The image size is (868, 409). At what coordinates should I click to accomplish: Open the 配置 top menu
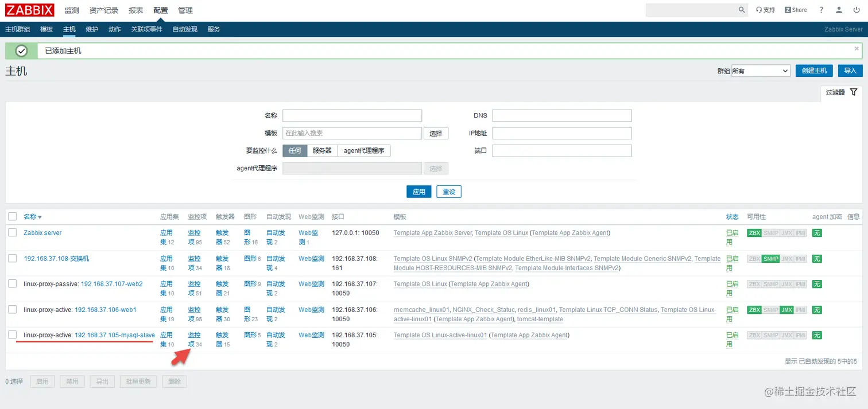tap(161, 10)
